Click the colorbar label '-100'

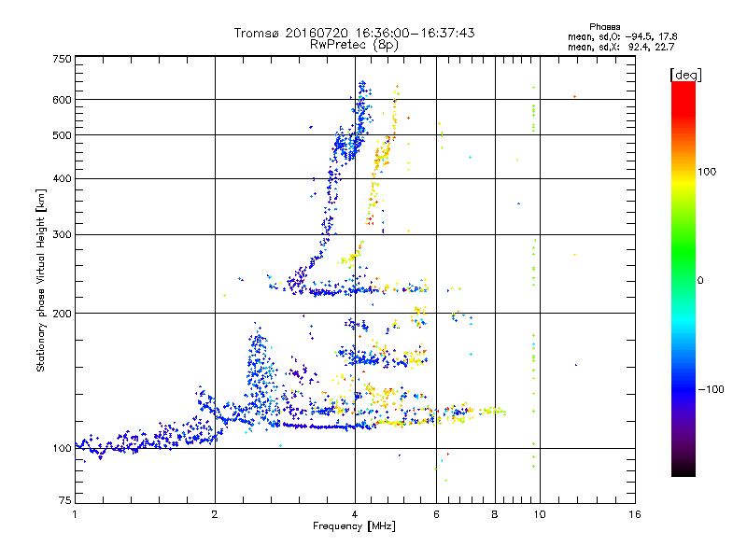pos(711,389)
